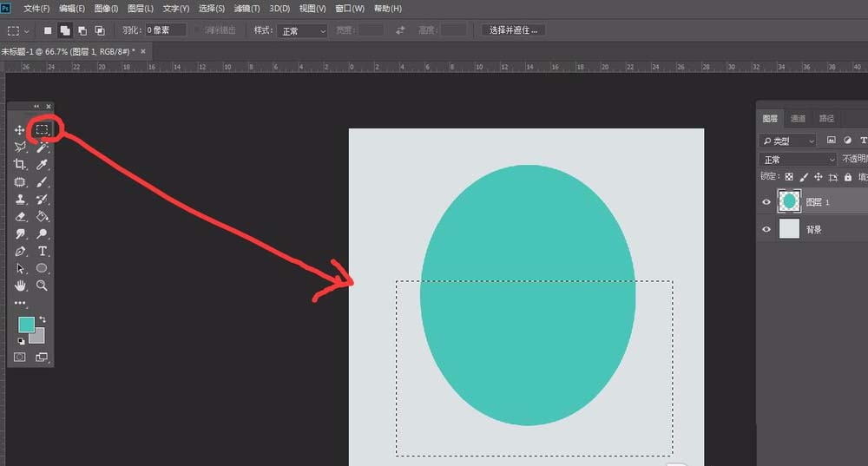Viewport: 868px width, 466px height.
Task: Expand the layer blend mode 正常 dropdown
Action: [x=798, y=160]
